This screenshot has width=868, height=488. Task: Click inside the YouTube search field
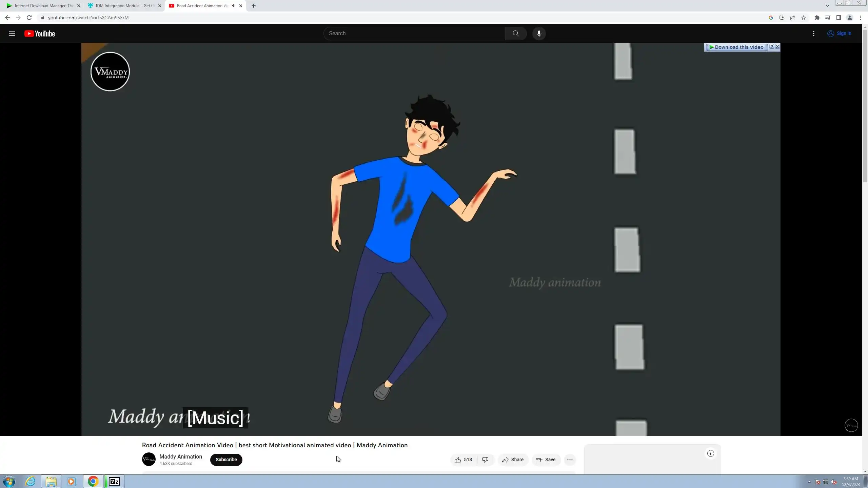click(x=414, y=33)
